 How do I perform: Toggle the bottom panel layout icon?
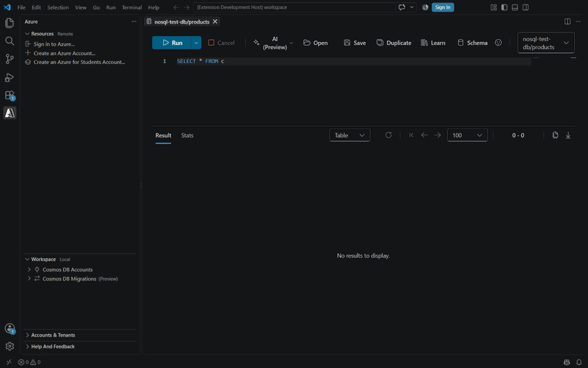[x=515, y=7]
